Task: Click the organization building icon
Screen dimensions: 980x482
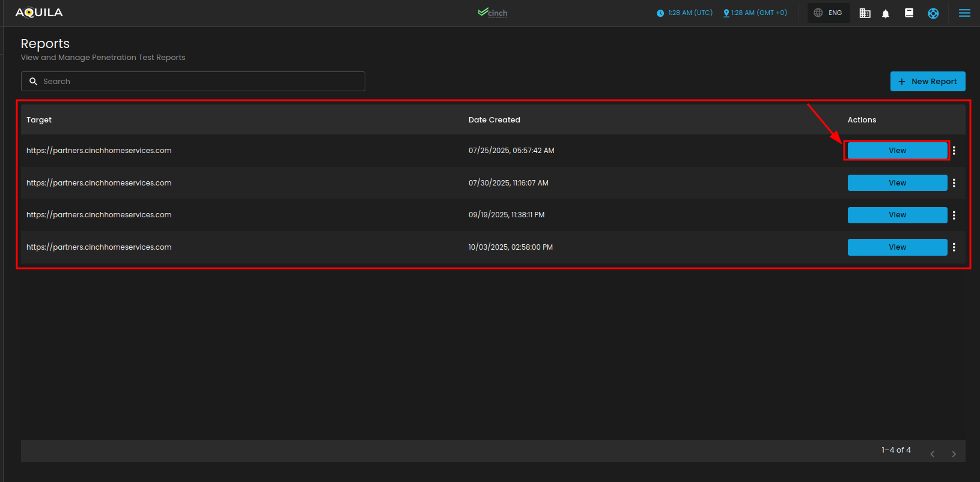Action: 865,13
